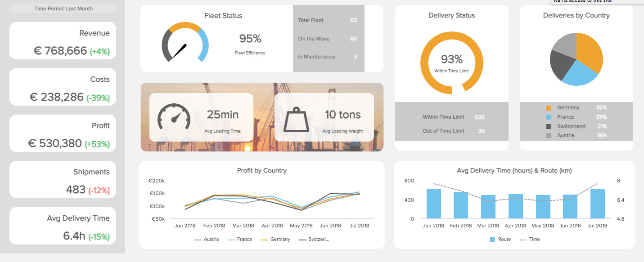The width and height of the screenshot is (644, 262).
Task: Click the Deliveries by Country panel title
Action: pos(576,15)
